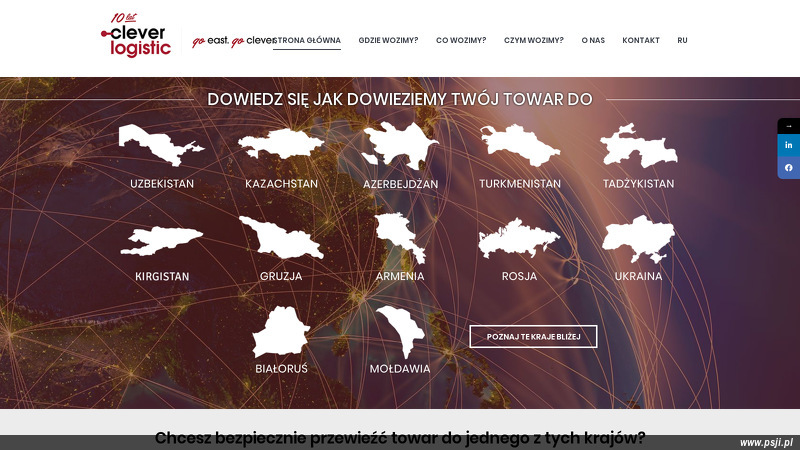
Task: Click heading Dowiedz się jak dowieziemy
Action: 400,99
